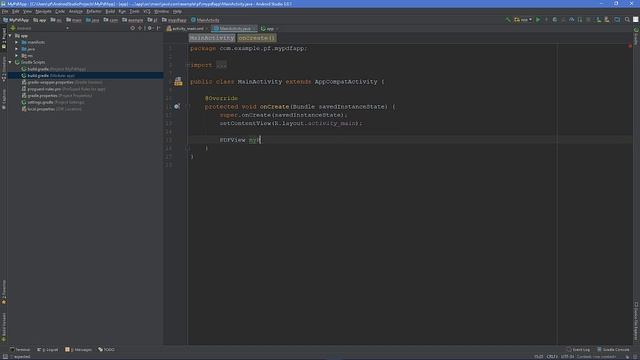Click the override gutter icon beside onCreate

pyautogui.click(x=177, y=107)
